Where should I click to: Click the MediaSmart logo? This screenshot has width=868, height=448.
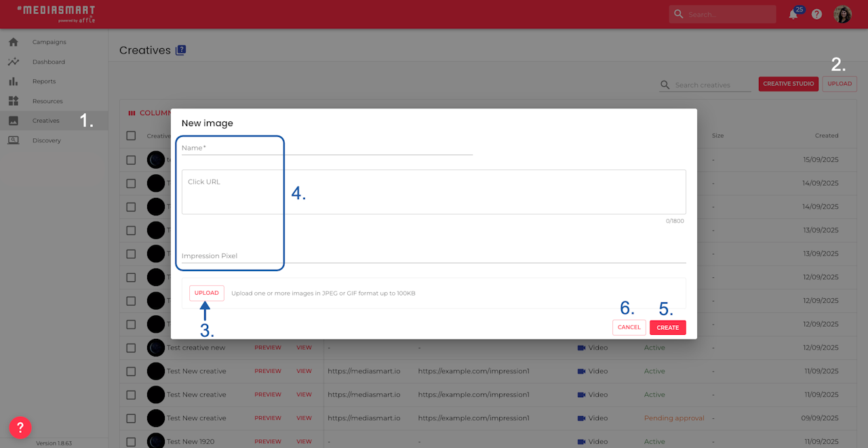(x=56, y=14)
